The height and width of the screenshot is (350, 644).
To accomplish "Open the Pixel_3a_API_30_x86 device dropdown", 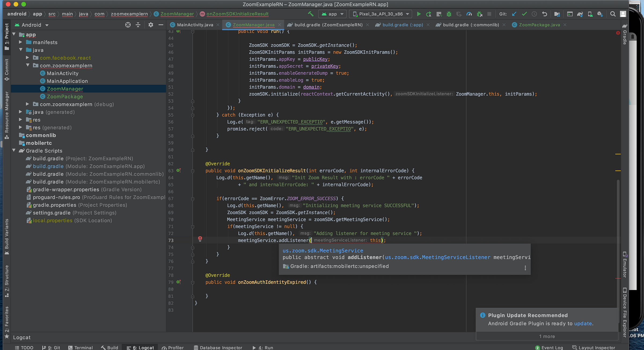I will (x=381, y=14).
